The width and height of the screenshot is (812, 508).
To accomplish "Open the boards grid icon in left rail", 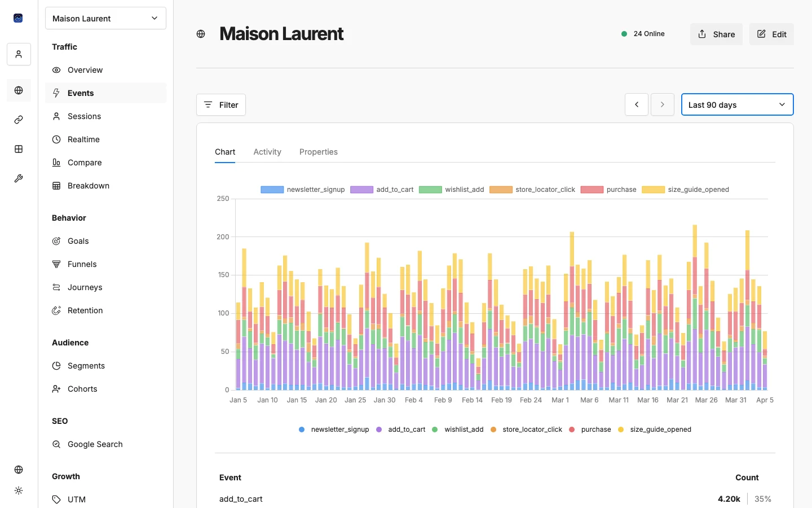I will [x=19, y=149].
